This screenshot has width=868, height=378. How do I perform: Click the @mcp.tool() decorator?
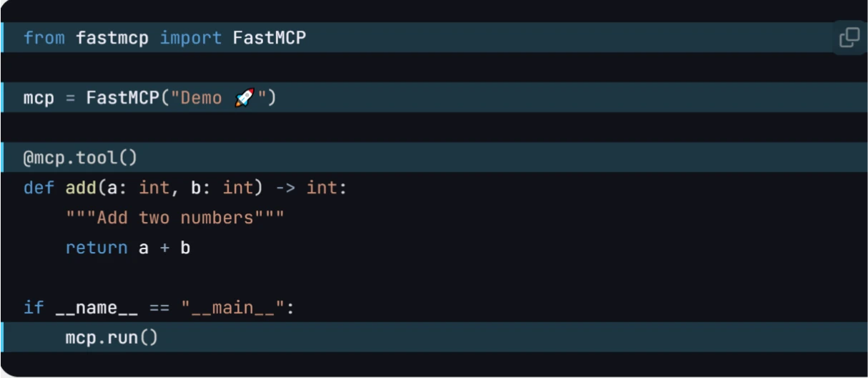pyautogui.click(x=80, y=157)
